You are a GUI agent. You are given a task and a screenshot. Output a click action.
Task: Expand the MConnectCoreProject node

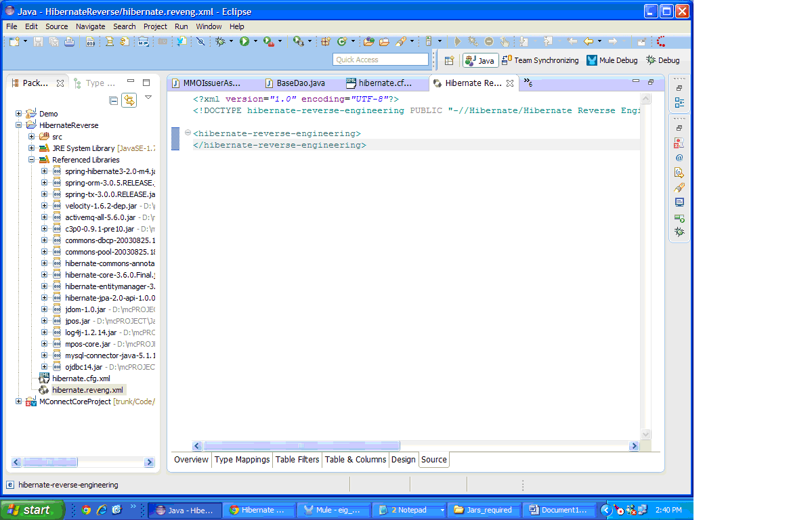tap(19, 402)
